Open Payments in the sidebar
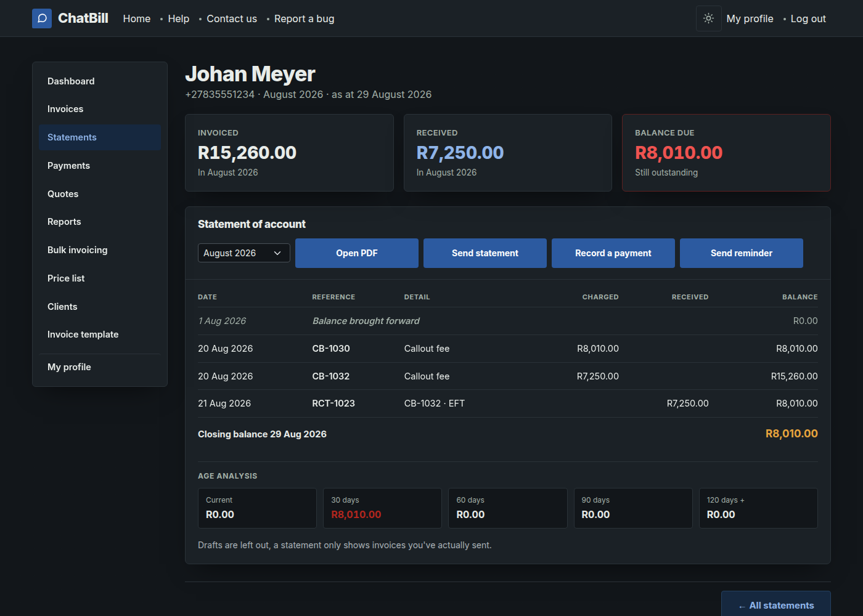Image resolution: width=863 pixels, height=616 pixels. point(100,166)
